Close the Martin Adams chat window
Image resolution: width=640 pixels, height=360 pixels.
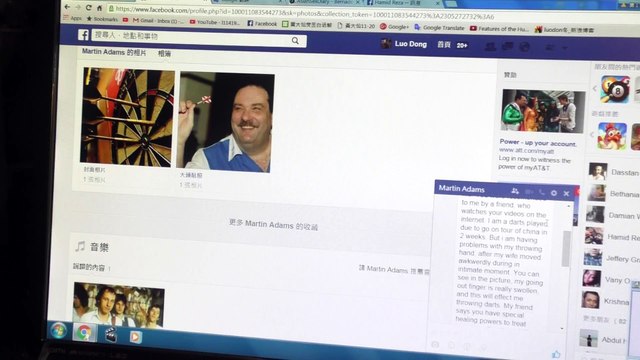point(566,193)
